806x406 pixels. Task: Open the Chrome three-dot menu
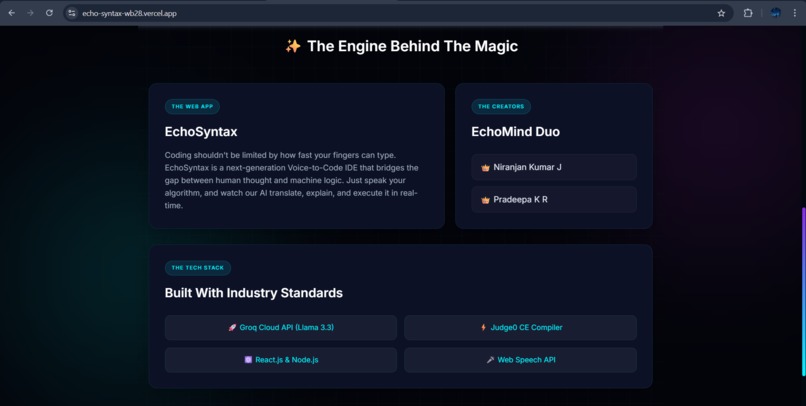click(x=795, y=13)
